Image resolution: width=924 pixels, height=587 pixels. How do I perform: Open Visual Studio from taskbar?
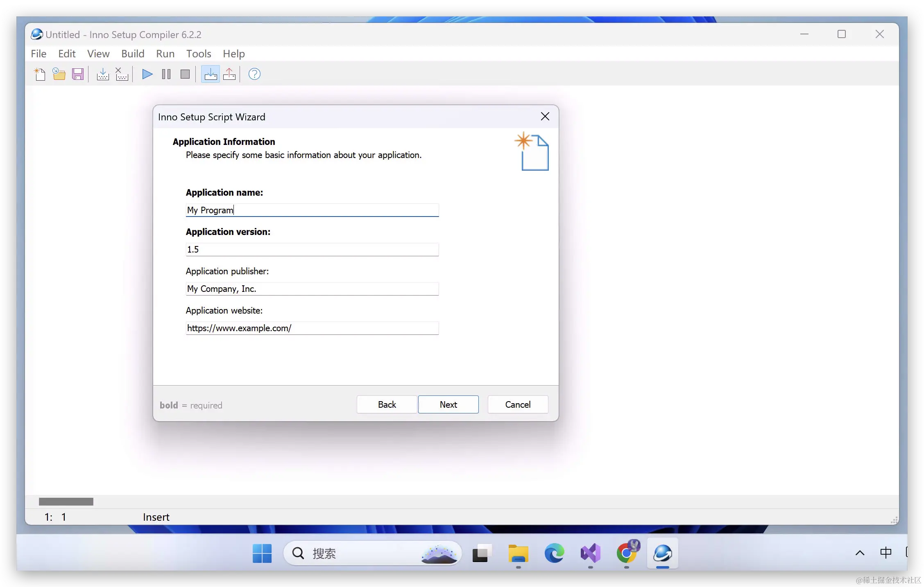coord(590,553)
